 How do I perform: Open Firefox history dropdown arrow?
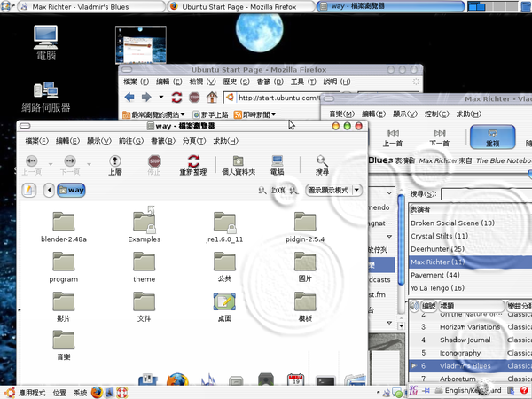(x=161, y=97)
